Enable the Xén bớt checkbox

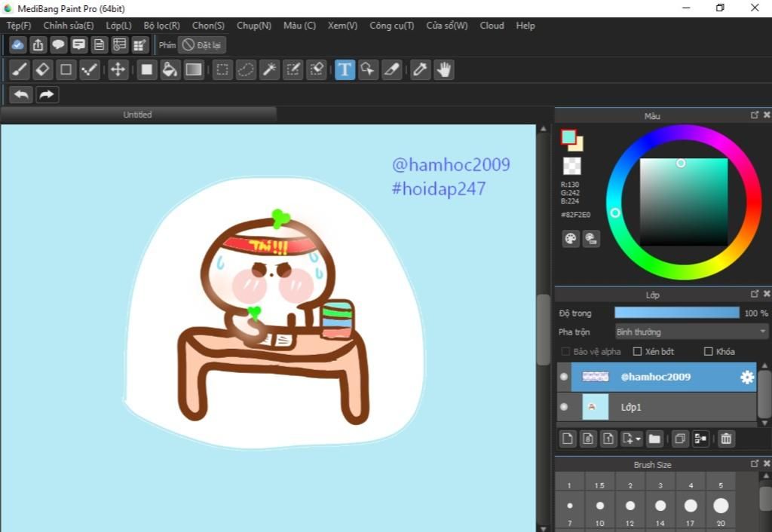637,352
